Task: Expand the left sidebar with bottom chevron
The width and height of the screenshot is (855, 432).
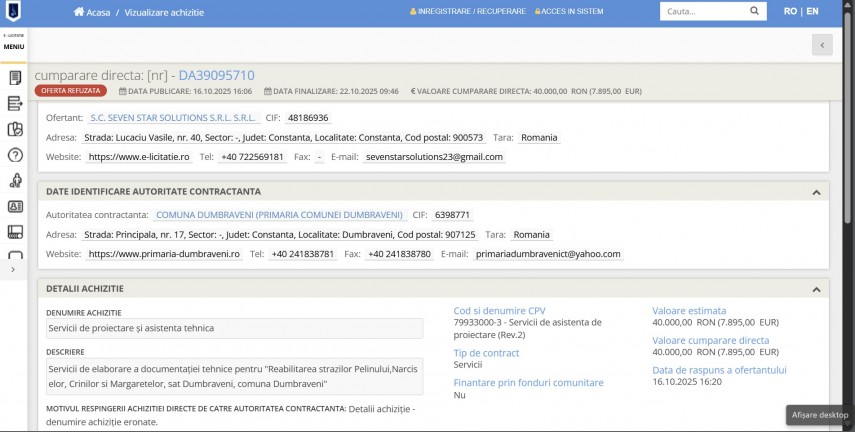Action: click(13, 269)
